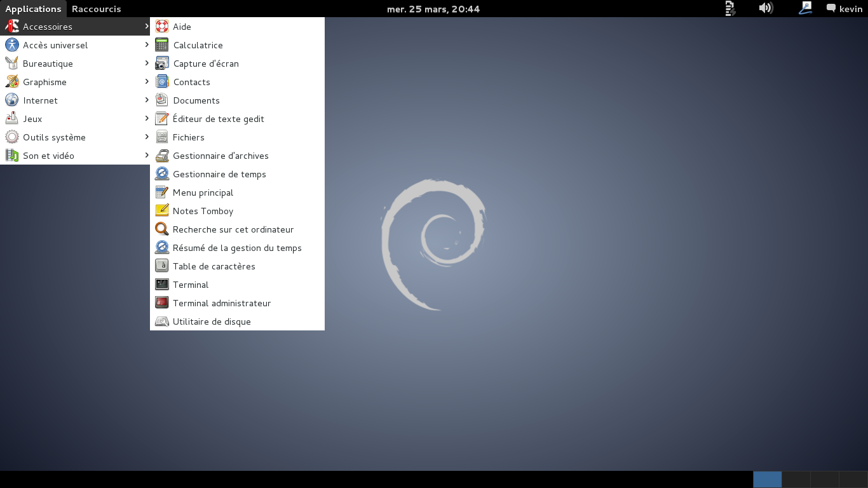Click the Gestionnaire d'archives icon
Image resolution: width=868 pixels, height=488 pixels.
pyautogui.click(x=162, y=156)
